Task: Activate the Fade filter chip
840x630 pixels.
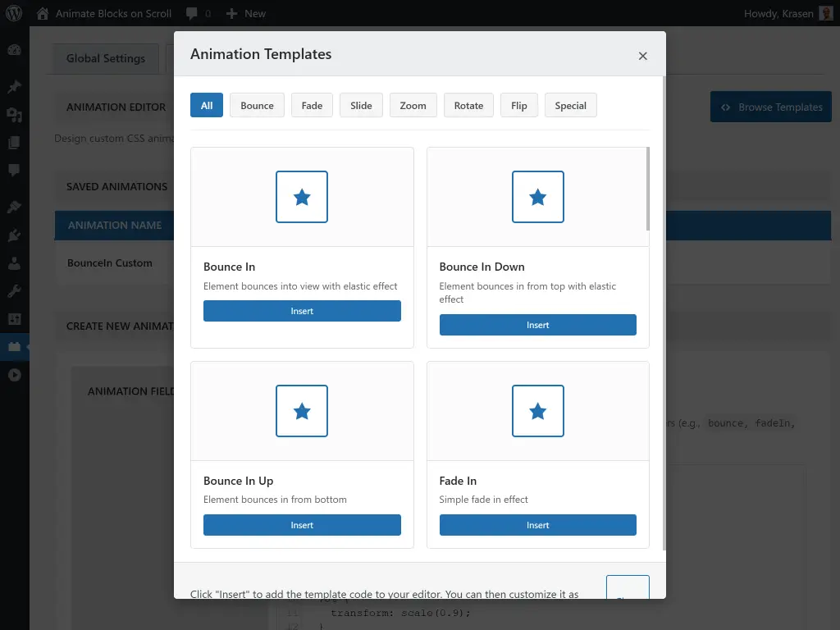Action: click(312, 105)
